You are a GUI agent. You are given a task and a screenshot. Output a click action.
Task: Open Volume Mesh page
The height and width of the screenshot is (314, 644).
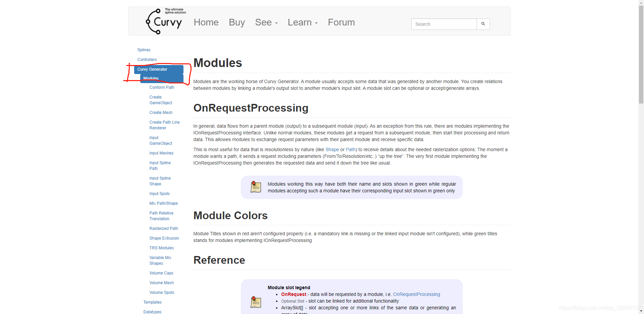[162, 283]
